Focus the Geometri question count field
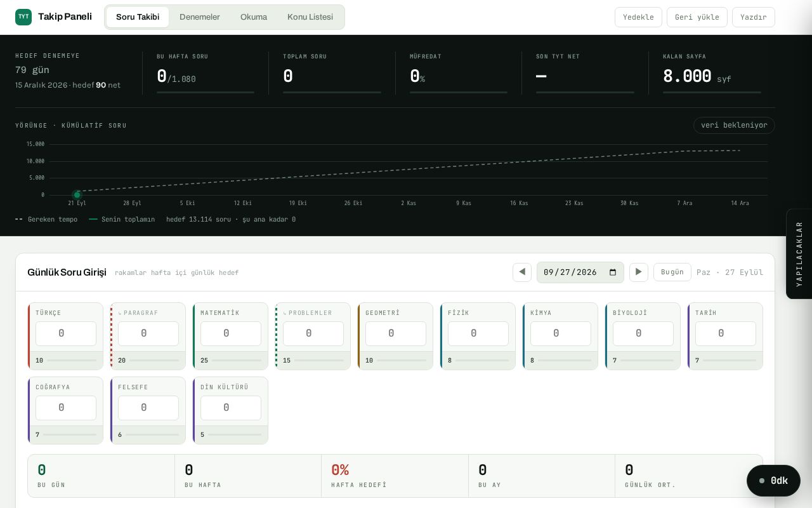Image resolution: width=812 pixels, height=508 pixels. 396,333
